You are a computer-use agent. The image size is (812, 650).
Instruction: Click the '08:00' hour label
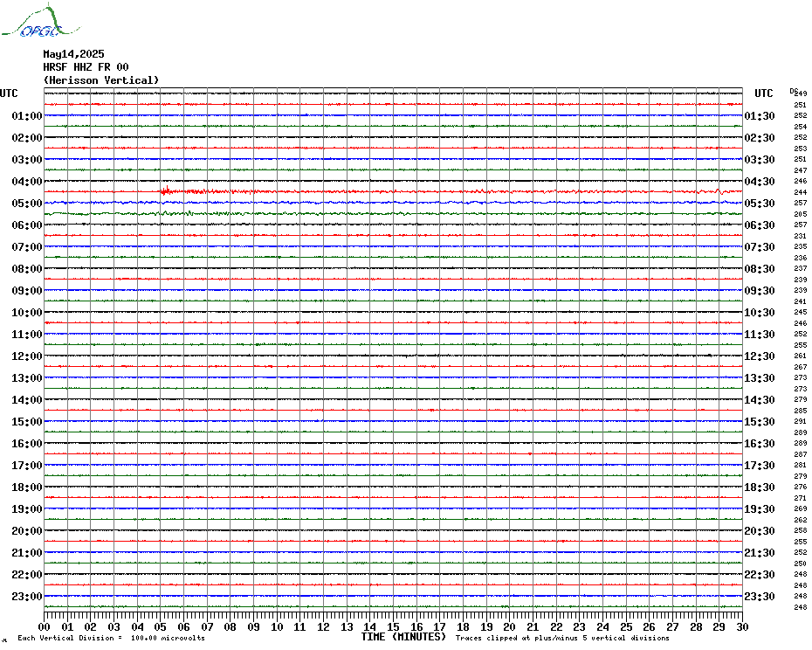pos(27,268)
